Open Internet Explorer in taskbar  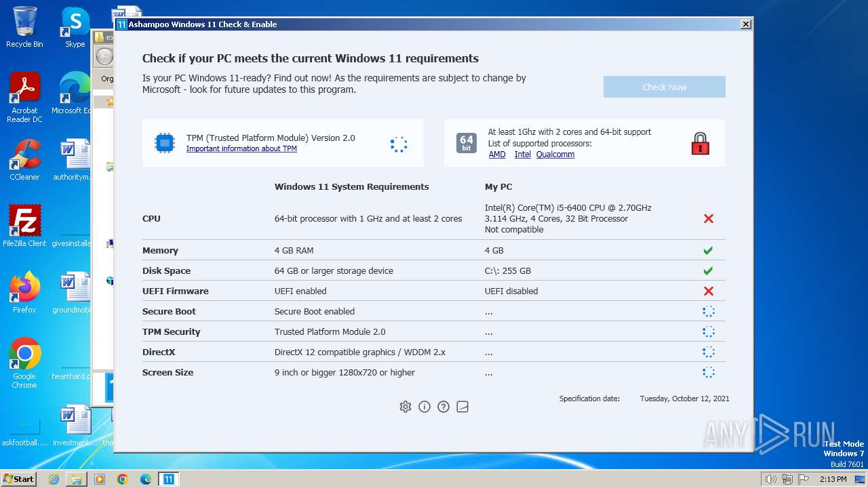54,479
